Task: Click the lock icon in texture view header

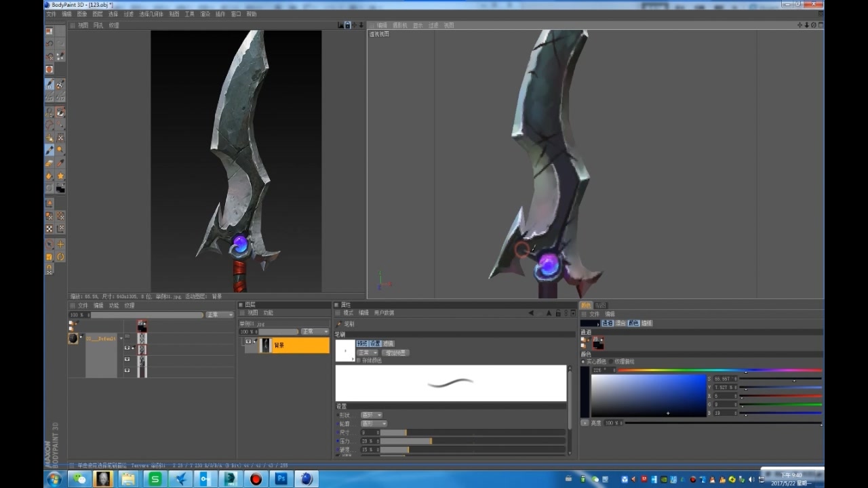Action: pos(347,25)
